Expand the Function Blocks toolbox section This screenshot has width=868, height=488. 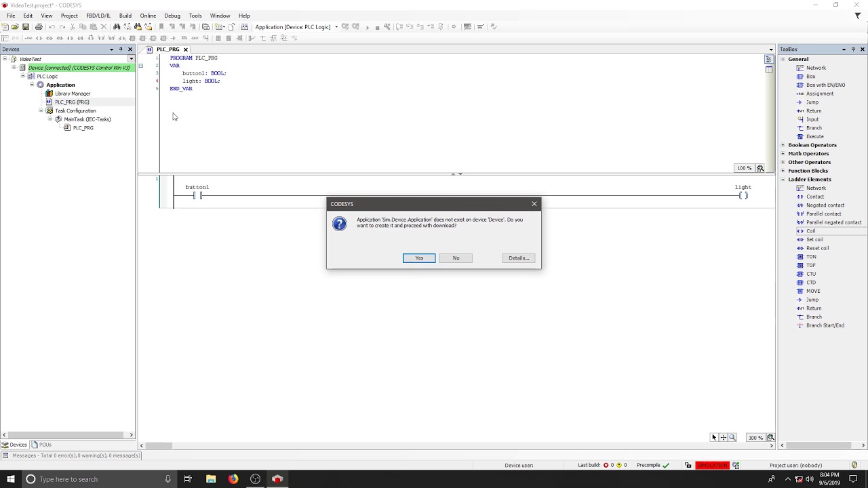pos(783,171)
